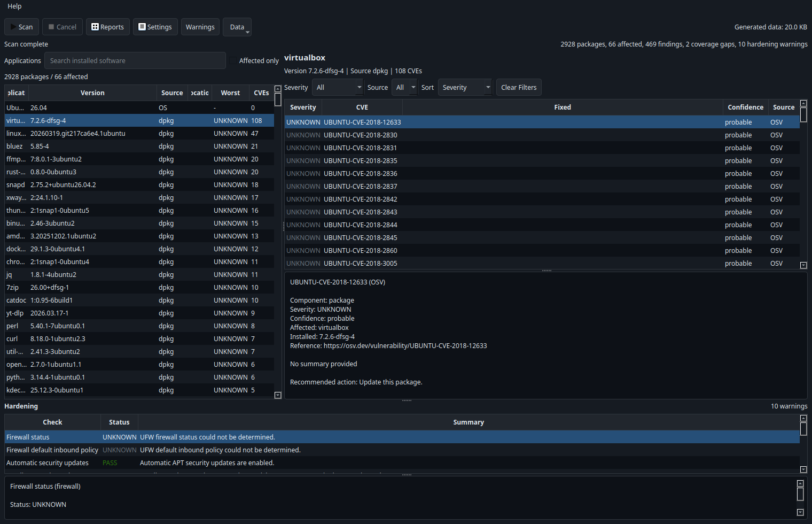Select UBUNTU-CVE-2018-2830 finding row
The height and width of the screenshot is (524, 812).
(542, 135)
